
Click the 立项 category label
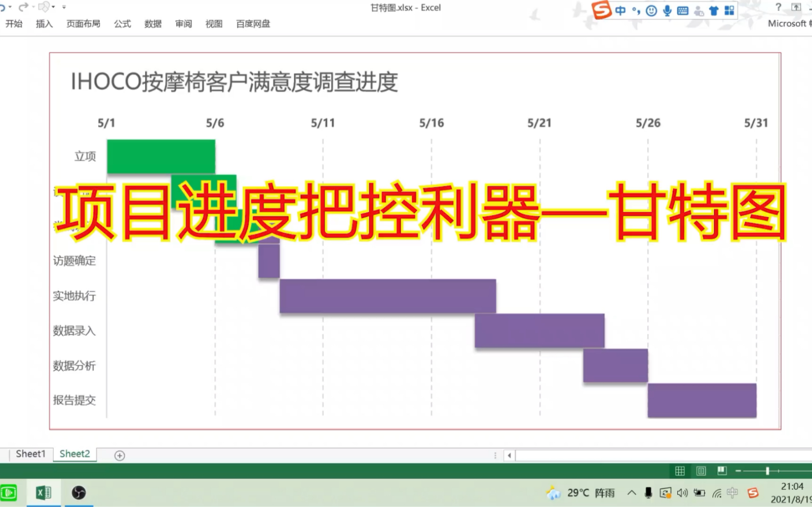(x=85, y=156)
